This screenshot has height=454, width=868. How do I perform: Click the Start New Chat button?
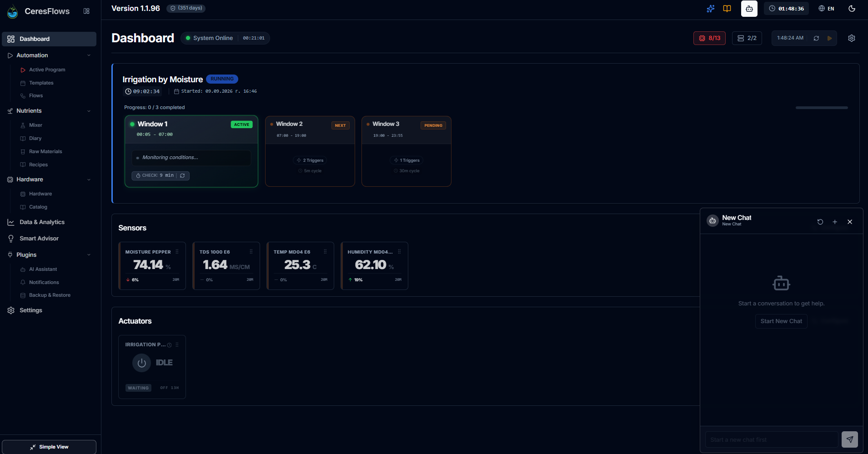point(781,321)
